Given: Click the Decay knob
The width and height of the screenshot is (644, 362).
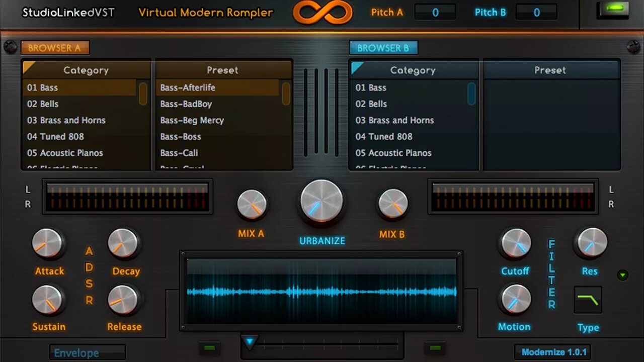Looking at the screenshot, I should pos(123,244).
